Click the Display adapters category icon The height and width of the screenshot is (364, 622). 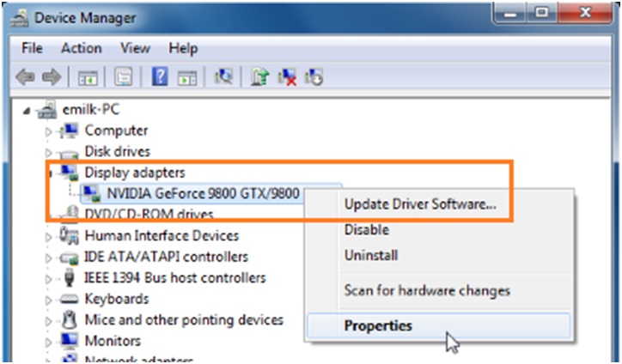coord(69,173)
